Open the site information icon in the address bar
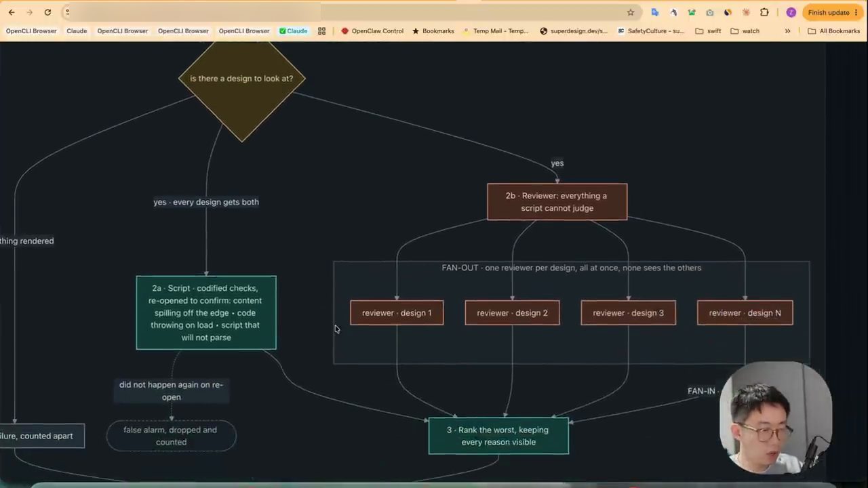This screenshot has height=488, width=868. tap(67, 12)
